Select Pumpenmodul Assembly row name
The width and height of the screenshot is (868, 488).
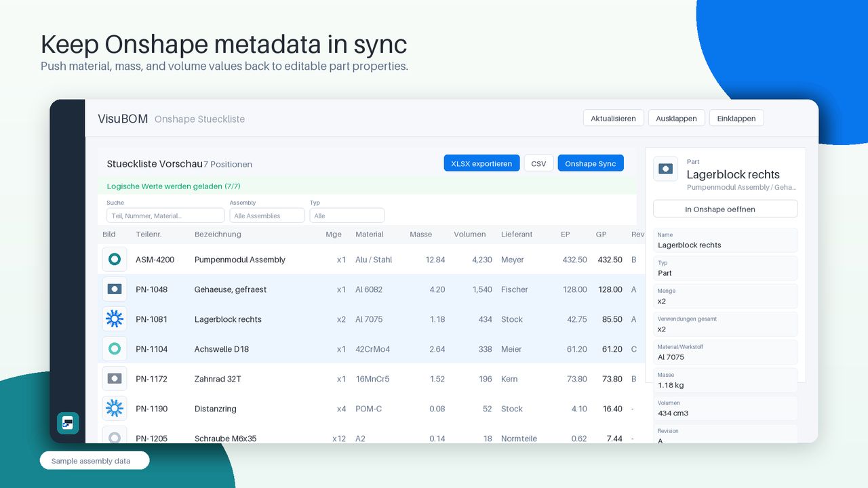pos(240,260)
